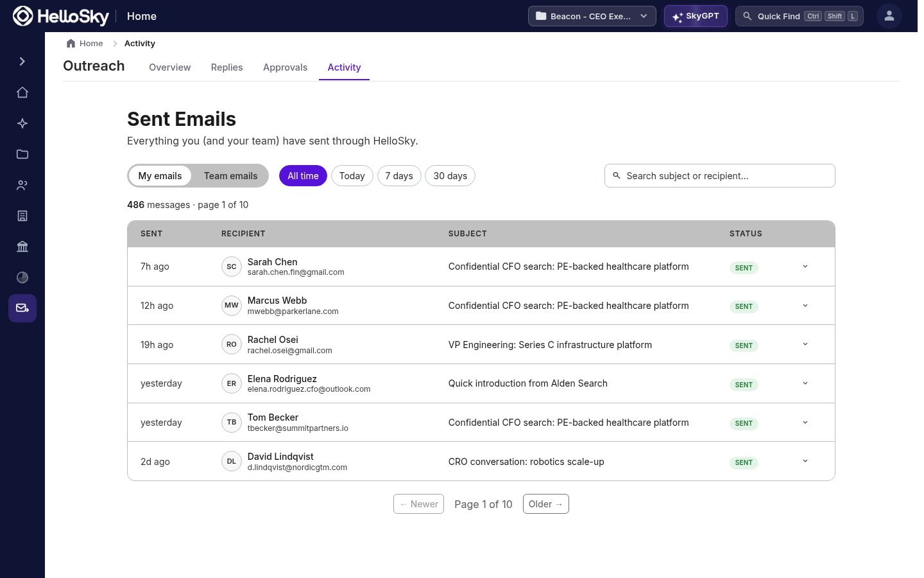Viewport: 924px width, 578px height.
Task: Toggle to My emails view
Action: click(160, 176)
